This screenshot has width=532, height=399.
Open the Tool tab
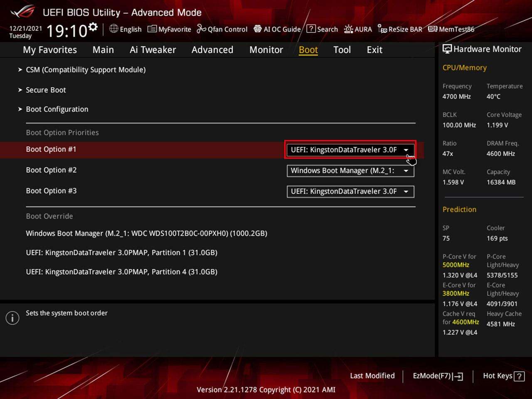pyautogui.click(x=342, y=50)
